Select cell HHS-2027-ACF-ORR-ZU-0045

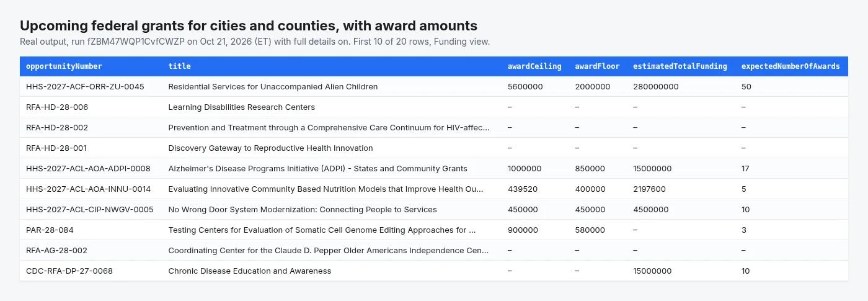click(85, 87)
